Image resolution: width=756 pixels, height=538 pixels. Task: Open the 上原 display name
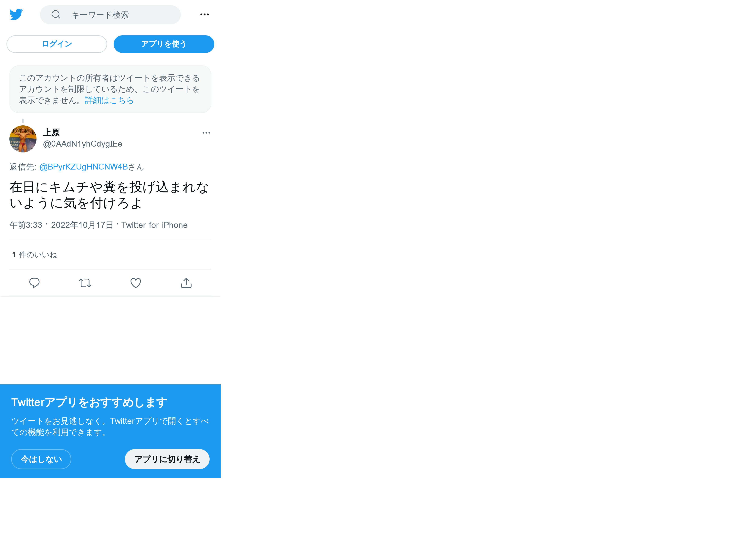[51, 132]
